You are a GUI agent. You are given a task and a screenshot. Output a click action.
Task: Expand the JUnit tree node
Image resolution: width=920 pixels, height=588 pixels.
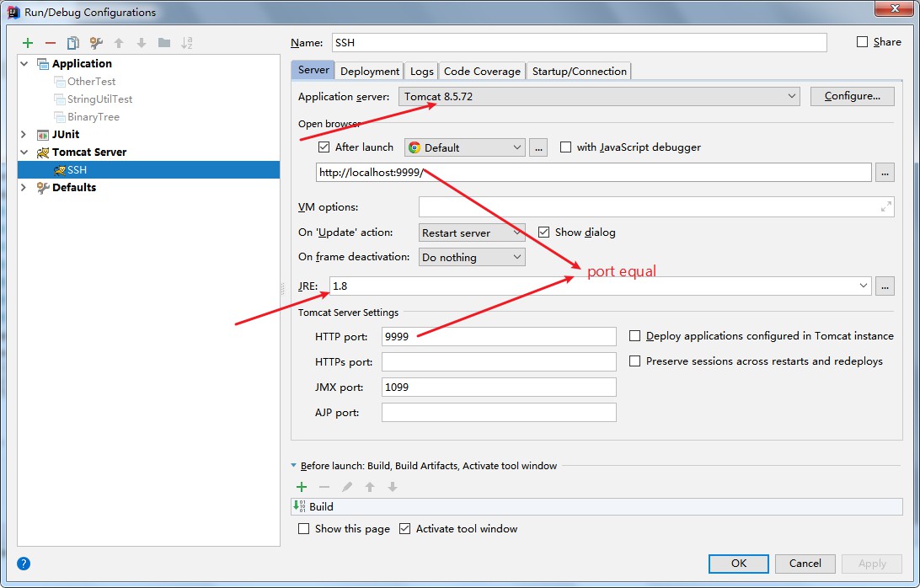[x=24, y=135]
